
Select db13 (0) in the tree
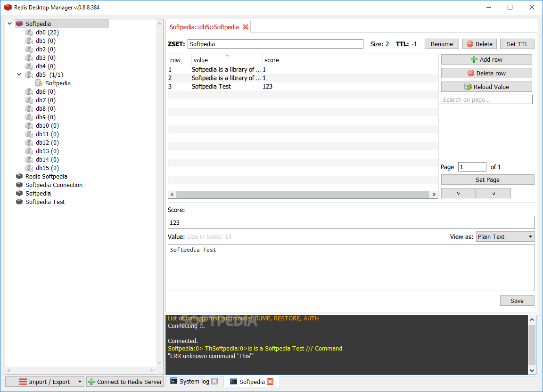[x=47, y=151]
